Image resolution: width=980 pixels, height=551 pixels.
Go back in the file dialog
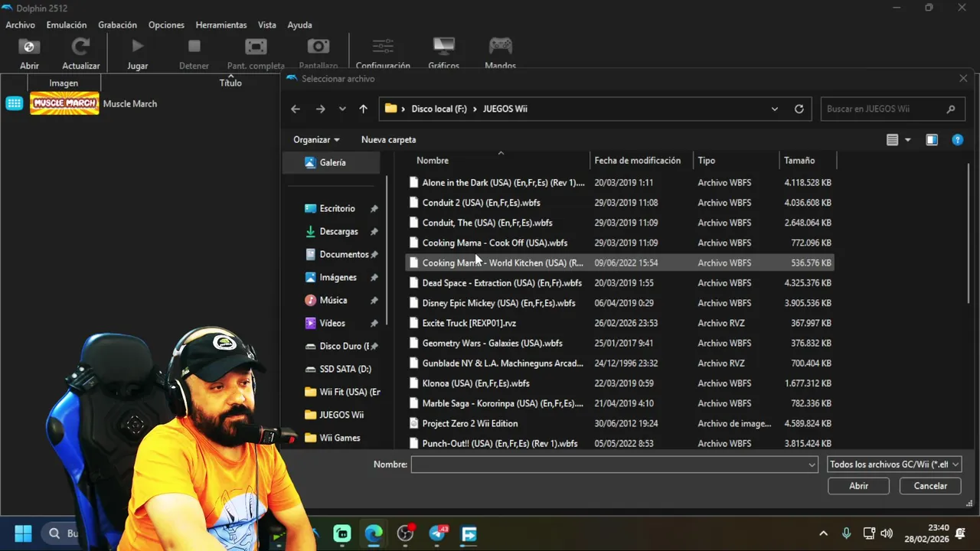click(x=296, y=109)
